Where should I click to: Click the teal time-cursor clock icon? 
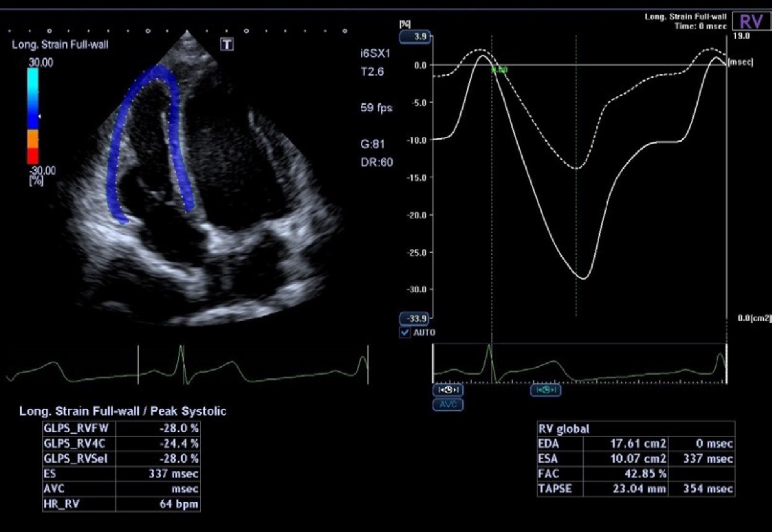click(546, 390)
